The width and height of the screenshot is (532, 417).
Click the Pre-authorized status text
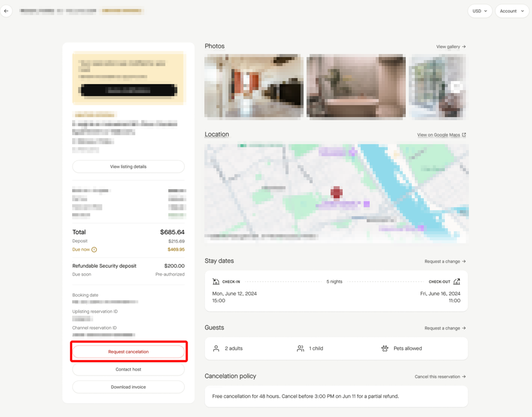[x=170, y=274]
